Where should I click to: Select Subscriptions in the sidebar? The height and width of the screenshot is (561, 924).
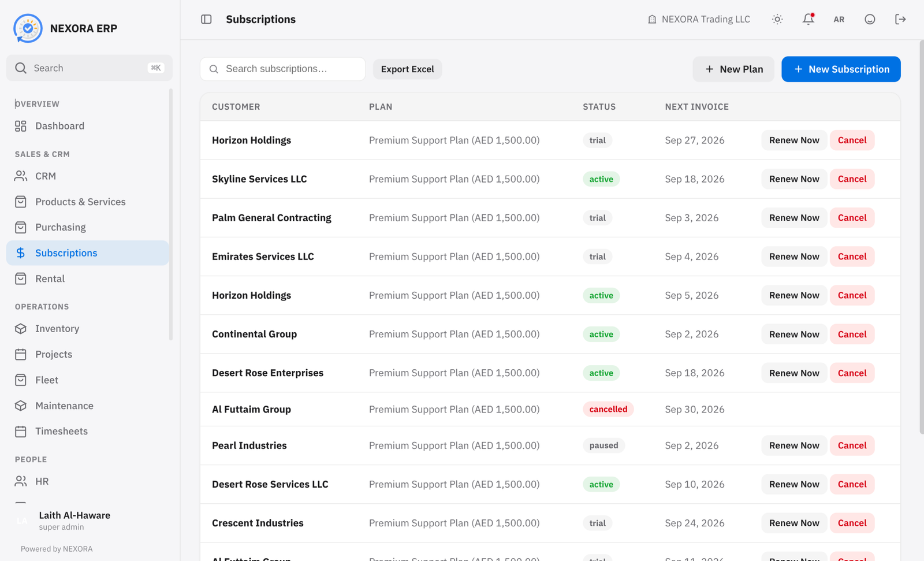point(88,253)
